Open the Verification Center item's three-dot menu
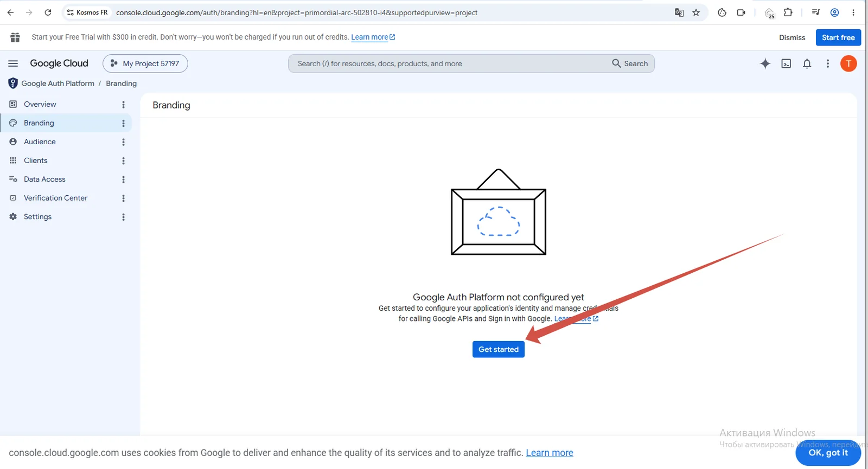868x469 pixels. coord(124,198)
